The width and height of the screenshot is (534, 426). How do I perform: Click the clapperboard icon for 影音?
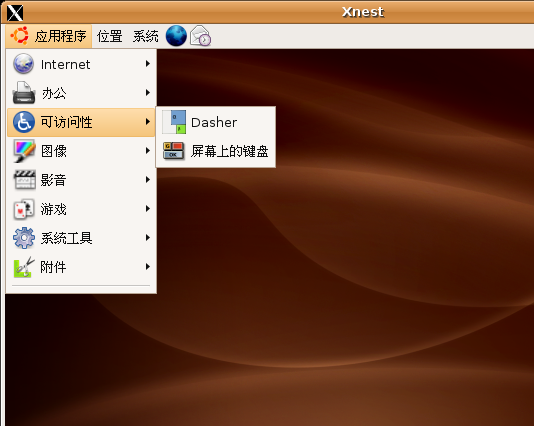[24, 179]
